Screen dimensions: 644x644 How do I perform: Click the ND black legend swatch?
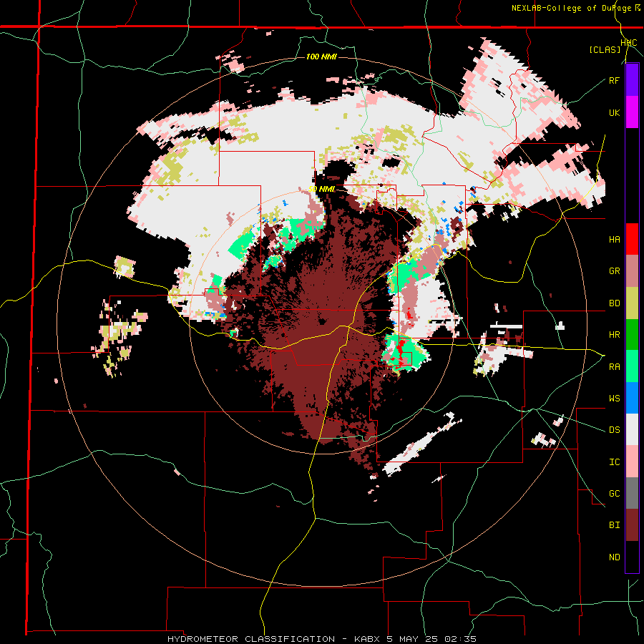point(632,557)
